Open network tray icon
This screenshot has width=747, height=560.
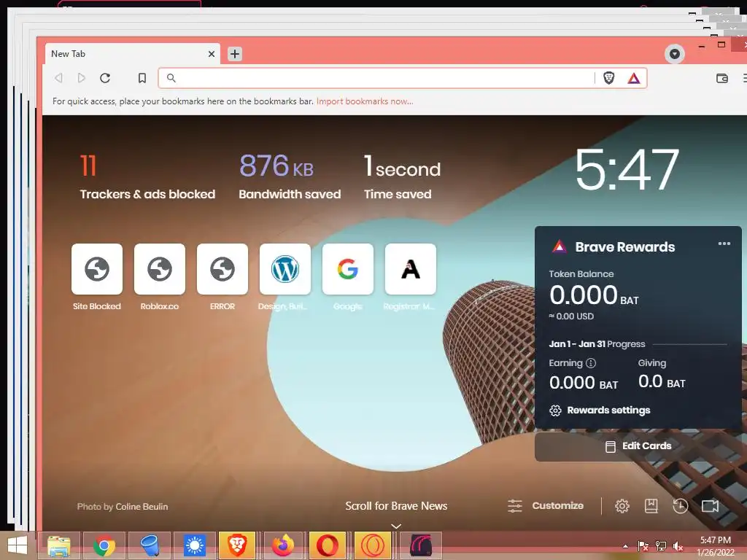click(x=661, y=546)
